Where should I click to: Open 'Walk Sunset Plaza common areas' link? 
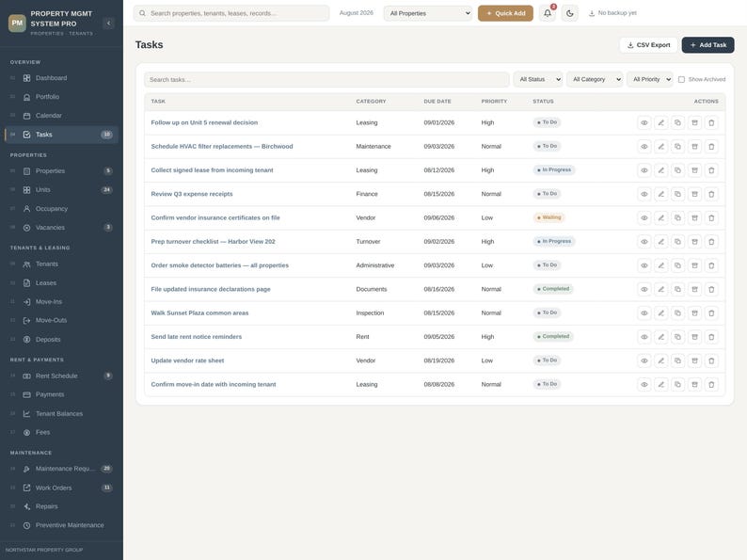[199, 313]
